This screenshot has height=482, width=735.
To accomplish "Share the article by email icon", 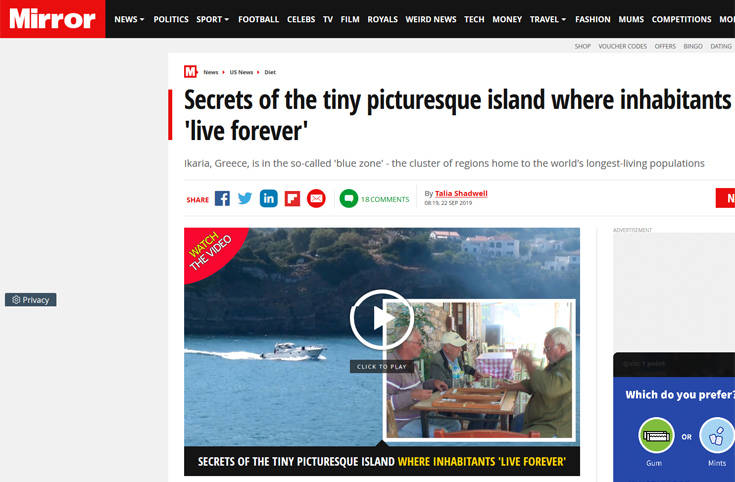I will click(x=316, y=199).
